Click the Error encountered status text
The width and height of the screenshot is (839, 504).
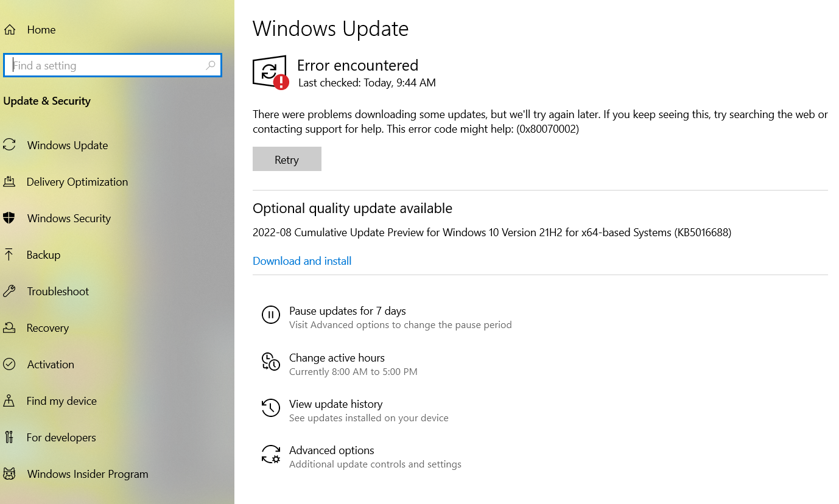click(357, 65)
